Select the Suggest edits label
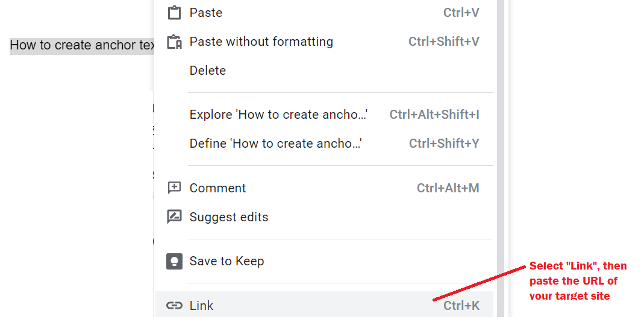This screenshot has width=644, height=325. point(229,217)
